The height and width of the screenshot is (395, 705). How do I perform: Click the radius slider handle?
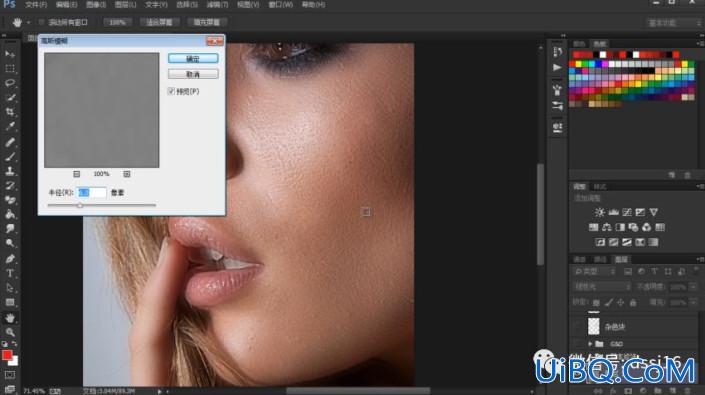80,205
